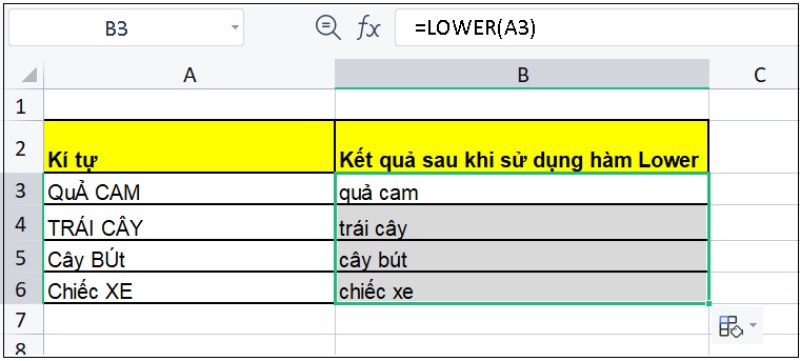Click 'Kết quả sau khi sử dụng hàm Lower' cell
Image resolution: width=800 pixels, height=361 pixels.
[521, 147]
